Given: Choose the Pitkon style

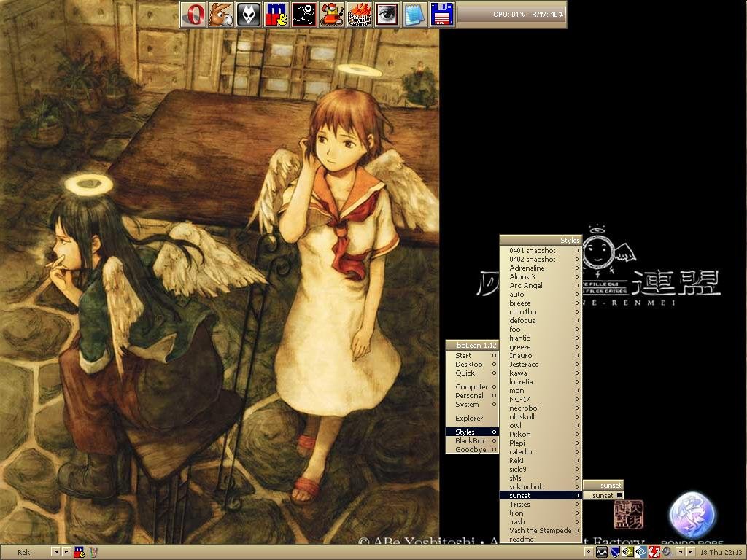Looking at the screenshot, I should pyautogui.click(x=541, y=435).
